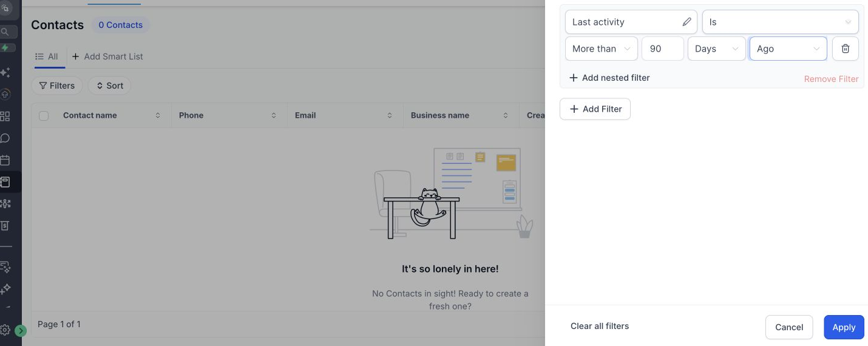Select the All smart list tab

tap(47, 56)
